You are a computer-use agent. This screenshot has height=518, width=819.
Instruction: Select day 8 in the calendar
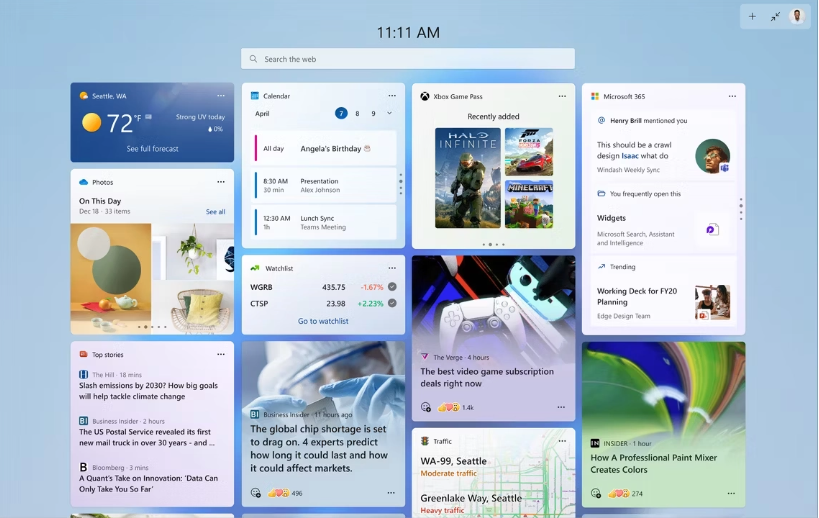[357, 113]
